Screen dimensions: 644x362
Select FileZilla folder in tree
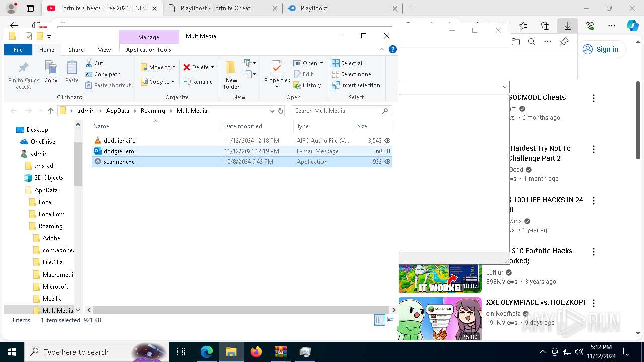[52, 262]
